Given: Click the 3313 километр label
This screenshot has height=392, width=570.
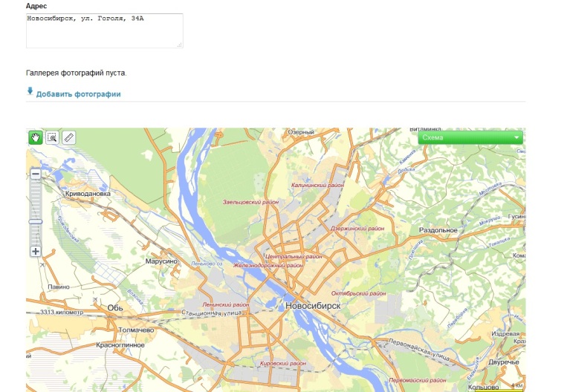Looking at the screenshot, I should tap(62, 312).
